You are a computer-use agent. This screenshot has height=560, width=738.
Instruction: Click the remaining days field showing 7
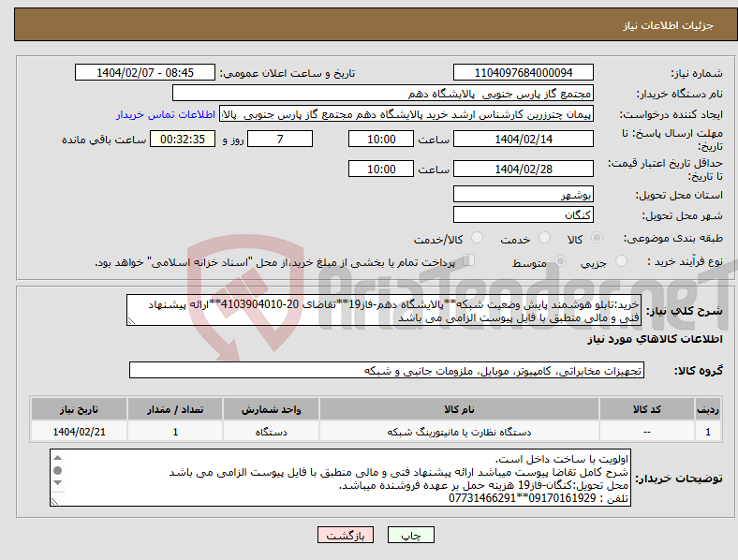pos(280,139)
